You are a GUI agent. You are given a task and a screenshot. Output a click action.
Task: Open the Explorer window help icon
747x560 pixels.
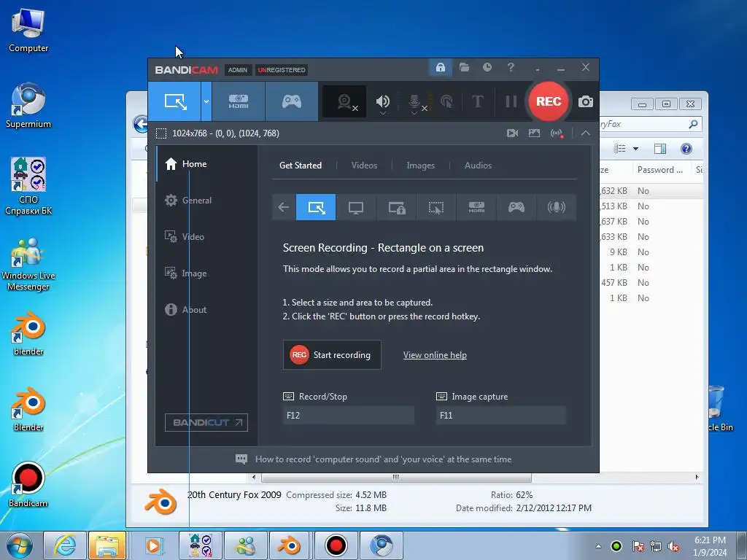click(686, 149)
